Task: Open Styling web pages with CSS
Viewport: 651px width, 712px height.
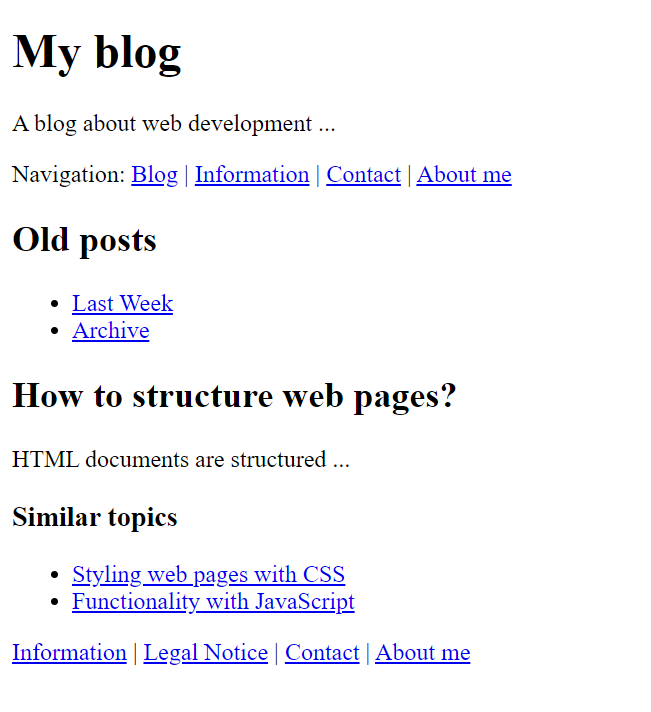Action: click(x=208, y=575)
